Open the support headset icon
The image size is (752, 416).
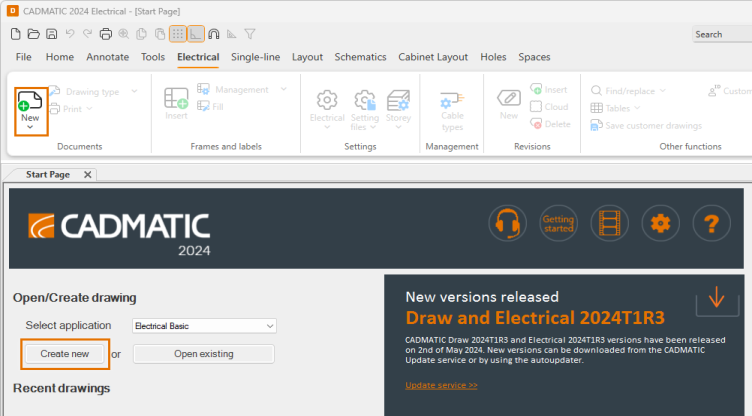(508, 222)
